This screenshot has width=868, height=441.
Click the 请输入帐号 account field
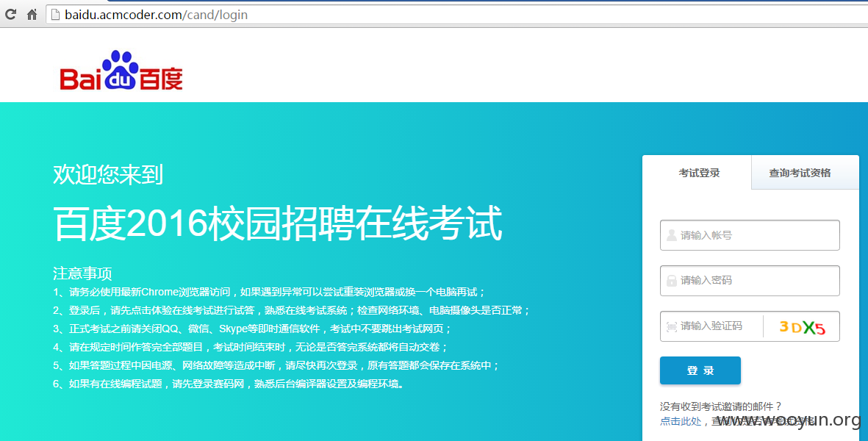coord(750,235)
